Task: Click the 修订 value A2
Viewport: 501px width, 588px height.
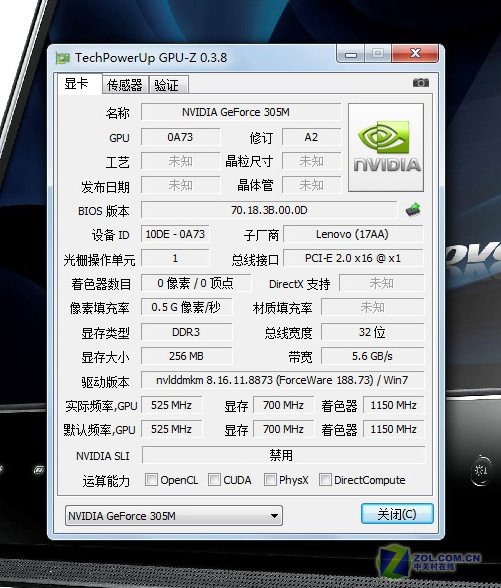Action: (x=311, y=137)
